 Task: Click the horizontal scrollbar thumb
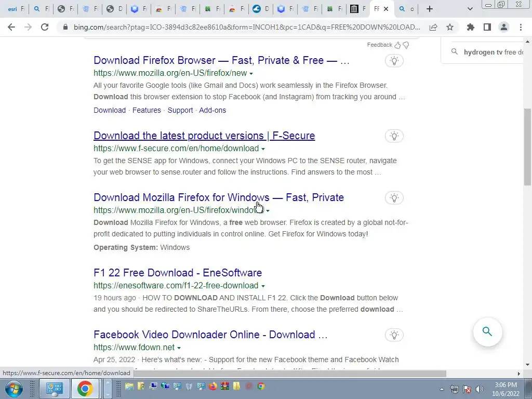tap(290, 374)
